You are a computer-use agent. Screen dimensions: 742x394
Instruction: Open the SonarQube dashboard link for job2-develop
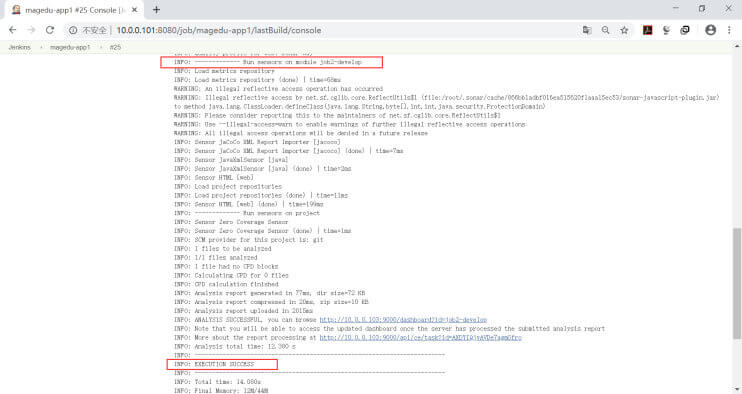point(403,320)
